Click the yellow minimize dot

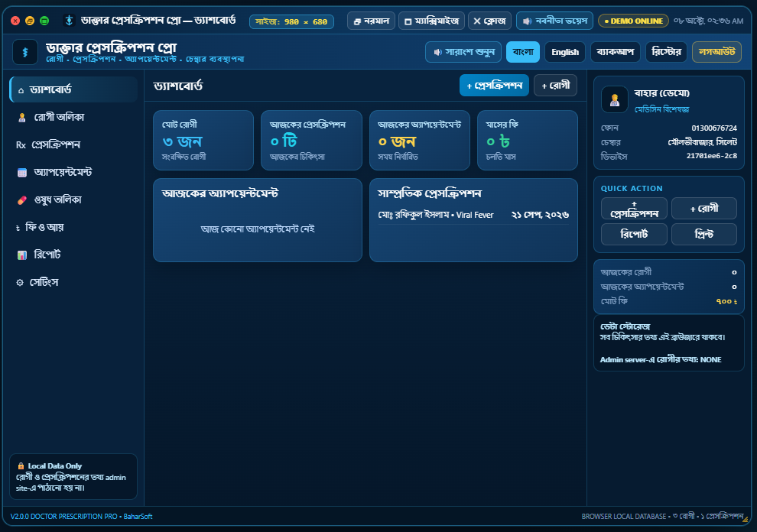(x=30, y=21)
